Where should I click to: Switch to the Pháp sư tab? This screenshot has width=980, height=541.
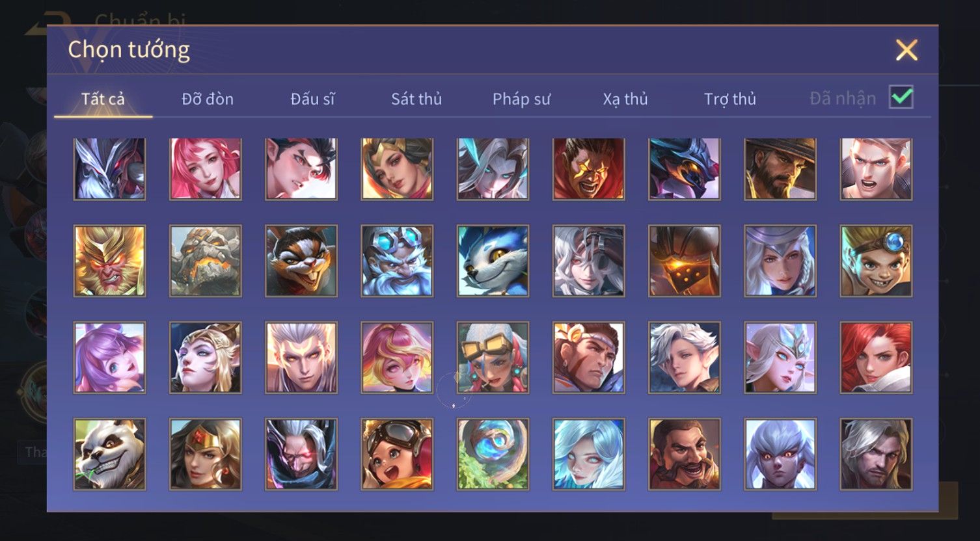tap(521, 99)
